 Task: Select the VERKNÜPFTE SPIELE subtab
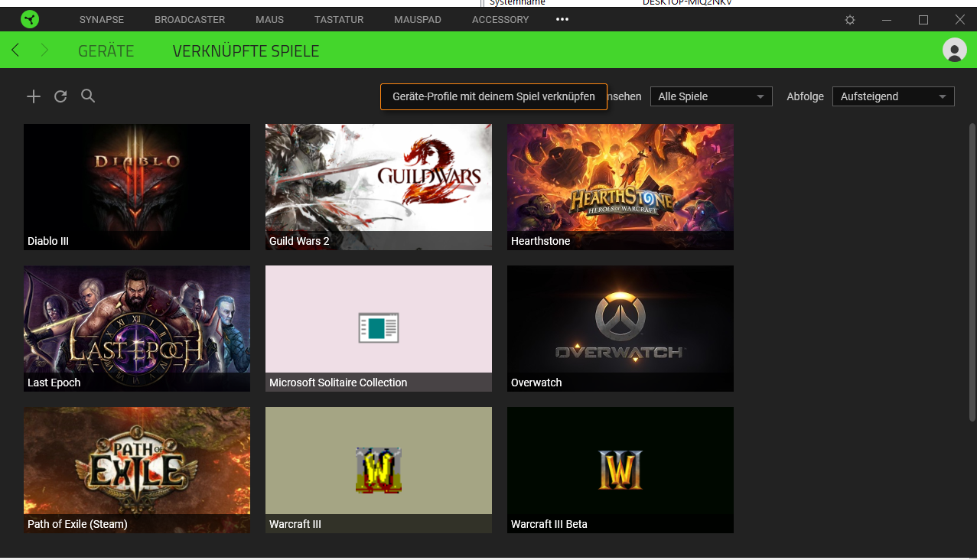(246, 51)
